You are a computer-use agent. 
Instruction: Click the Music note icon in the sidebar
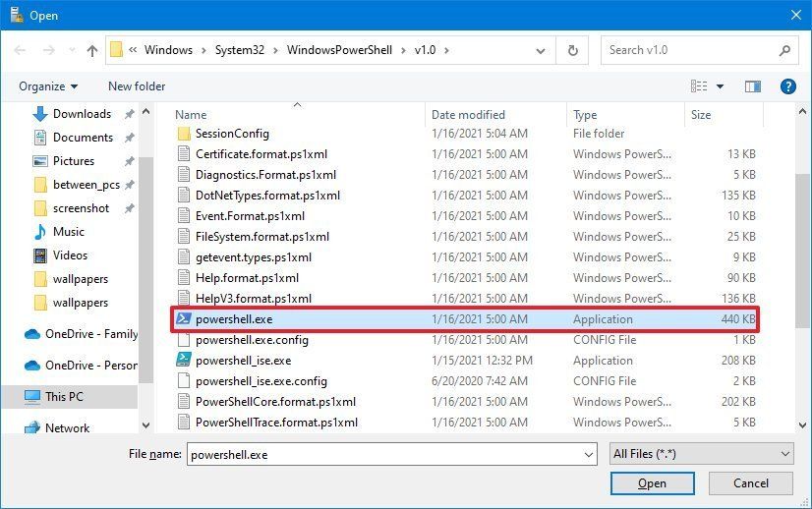40,232
